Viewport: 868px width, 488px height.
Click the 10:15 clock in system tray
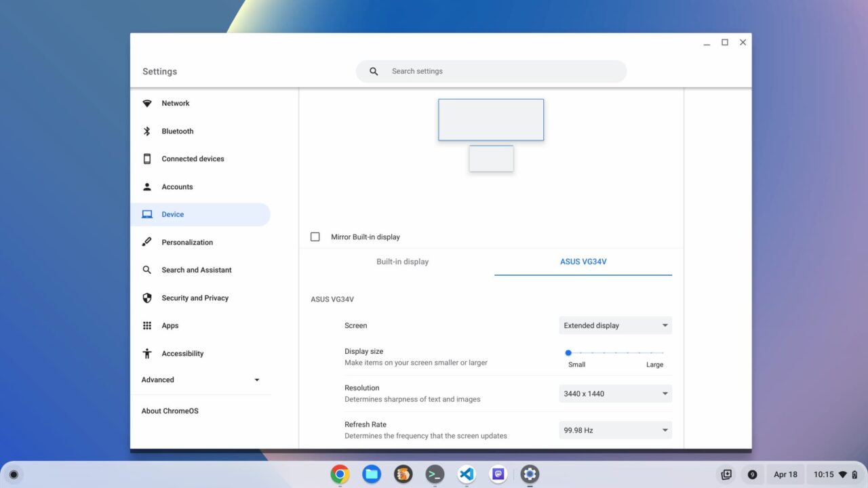tap(823, 474)
